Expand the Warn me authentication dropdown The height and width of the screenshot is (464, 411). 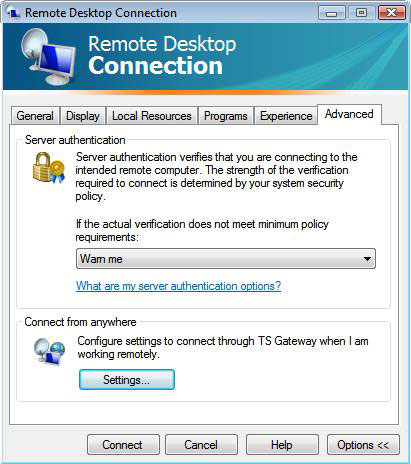[x=226, y=259]
